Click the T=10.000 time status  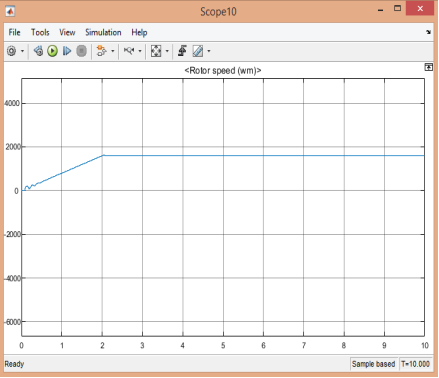[x=415, y=364]
